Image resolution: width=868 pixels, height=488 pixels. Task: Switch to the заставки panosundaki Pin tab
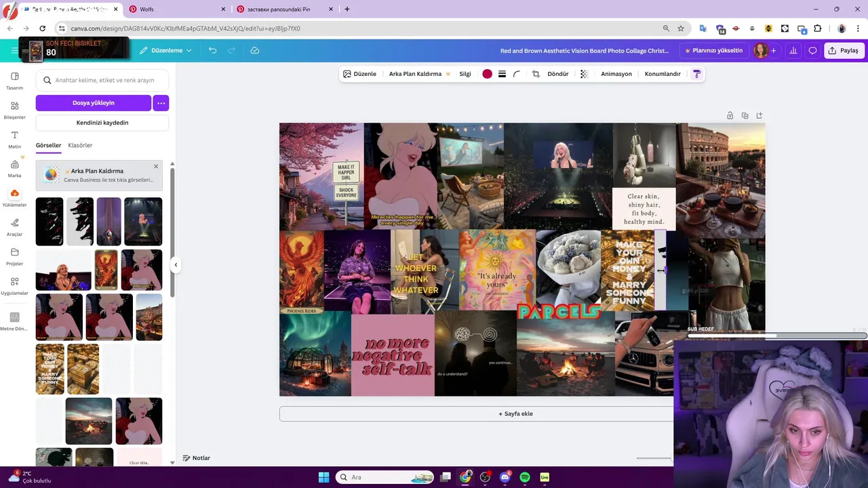click(x=285, y=9)
